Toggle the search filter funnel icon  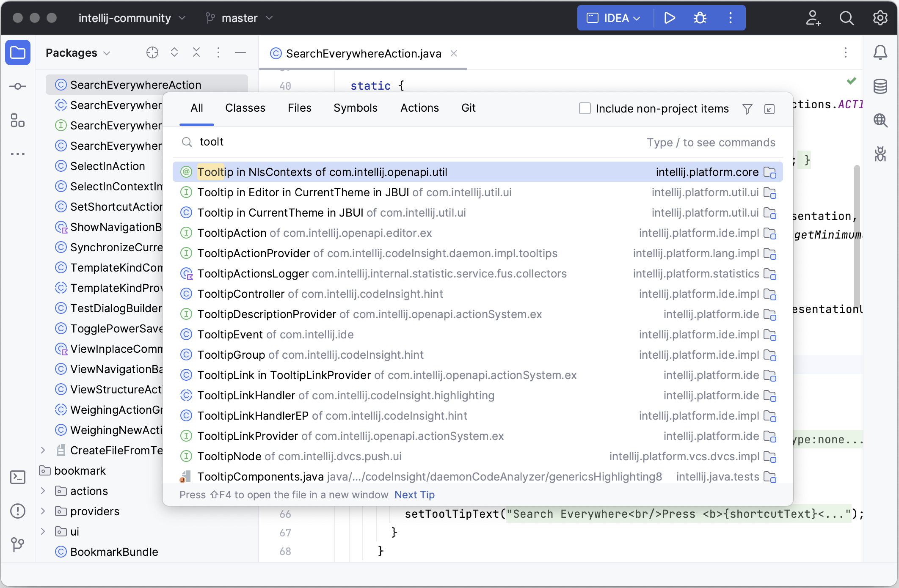747,109
